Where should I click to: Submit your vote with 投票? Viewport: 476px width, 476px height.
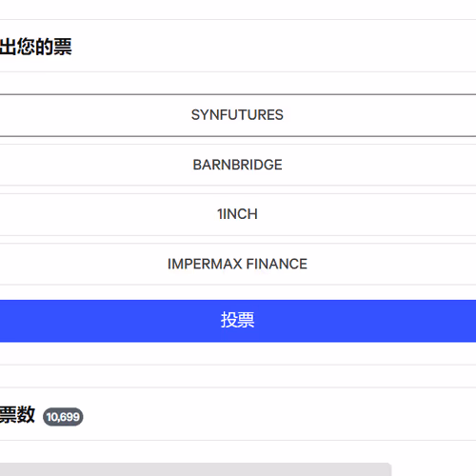coord(238,321)
